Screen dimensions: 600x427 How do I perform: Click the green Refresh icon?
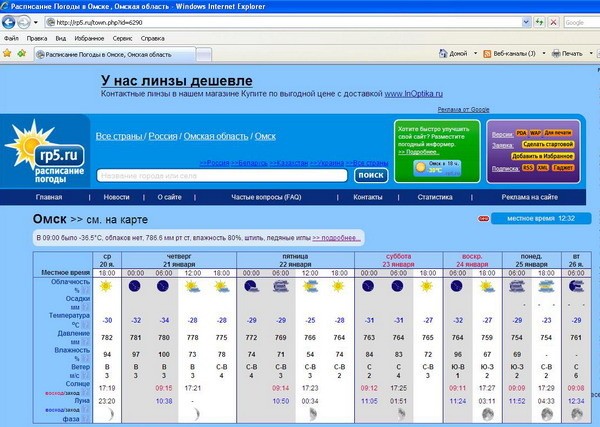point(539,23)
